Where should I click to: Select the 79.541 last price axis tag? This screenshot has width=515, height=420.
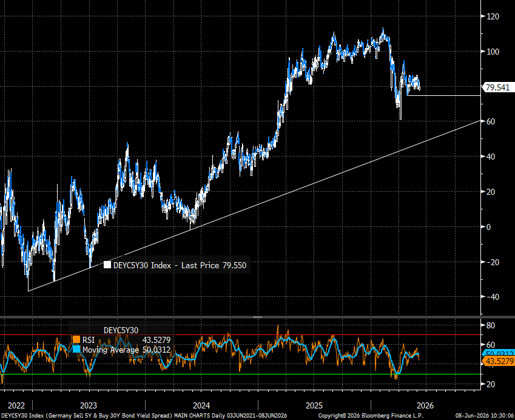point(497,87)
